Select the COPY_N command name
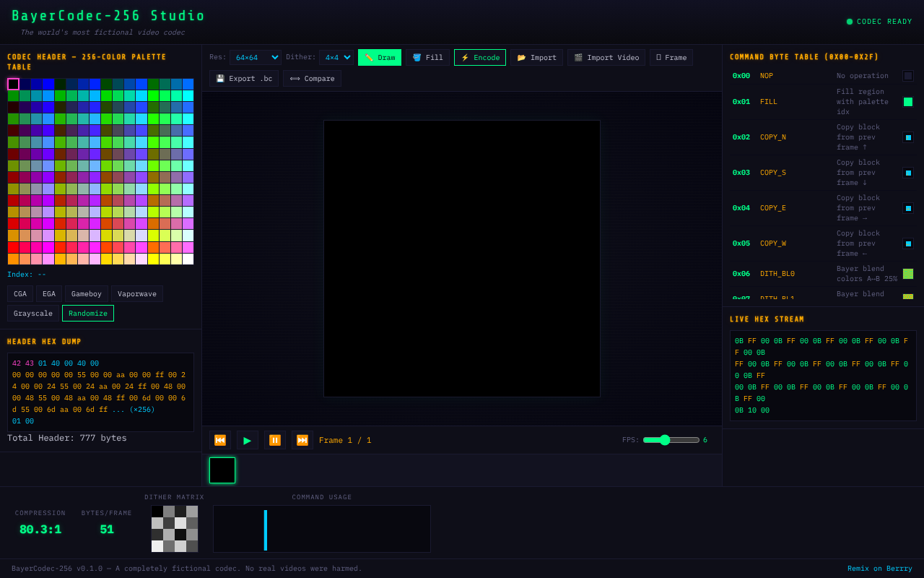924x578 pixels. click(x=773, y=137)
